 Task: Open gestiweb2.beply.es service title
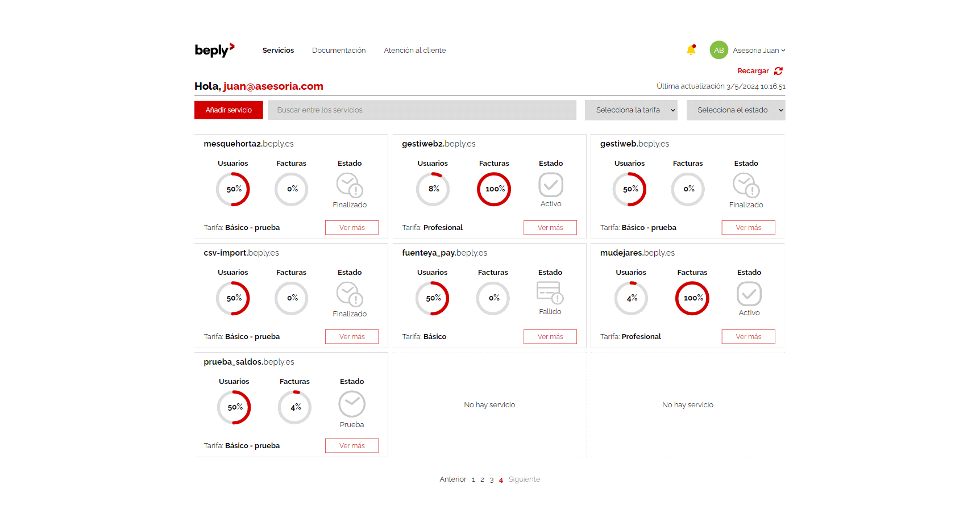click(x=438, y=144)
